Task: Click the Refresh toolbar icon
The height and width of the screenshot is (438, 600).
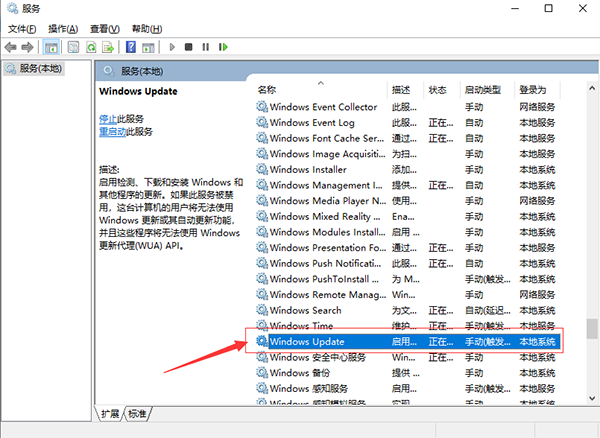Action: [91, 46]
